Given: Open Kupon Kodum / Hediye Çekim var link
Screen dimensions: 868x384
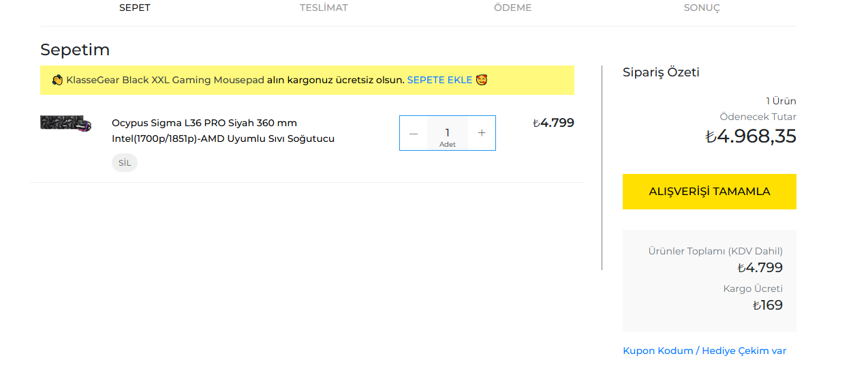Looking at the screenshot, I should click(704, 351).
